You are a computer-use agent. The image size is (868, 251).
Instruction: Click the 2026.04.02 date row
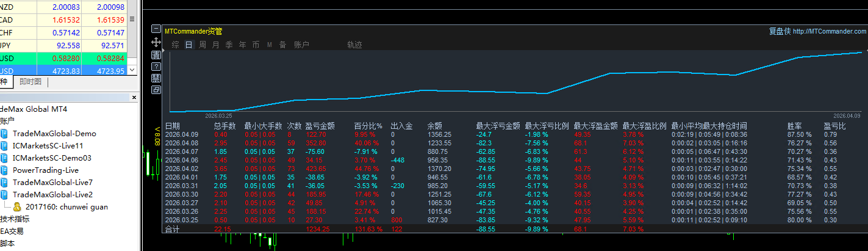pyautogui.click(x=182, y=168)
